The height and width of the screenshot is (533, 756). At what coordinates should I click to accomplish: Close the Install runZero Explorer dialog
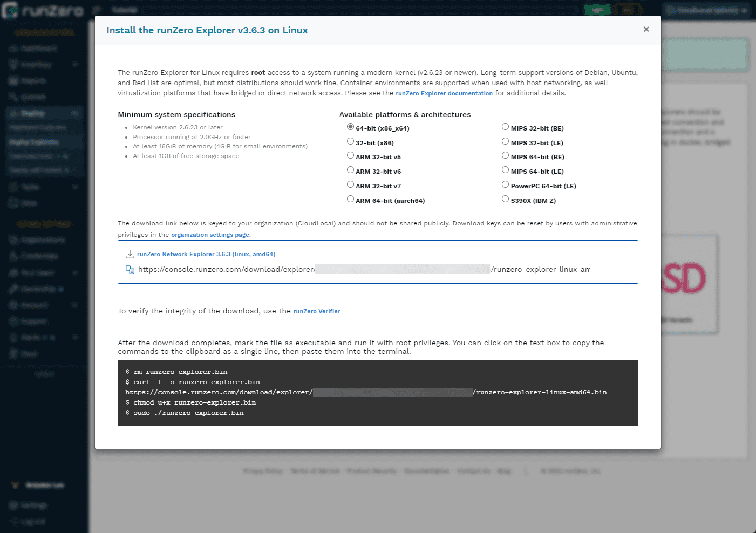tap(646, 29)
